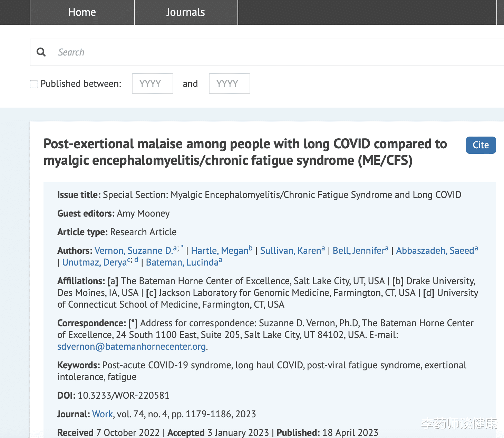The height and width of the screenshot is (438, 504).
Task: Click the sdvernon@batemanhornecenter.org email link
Action: 132,347
